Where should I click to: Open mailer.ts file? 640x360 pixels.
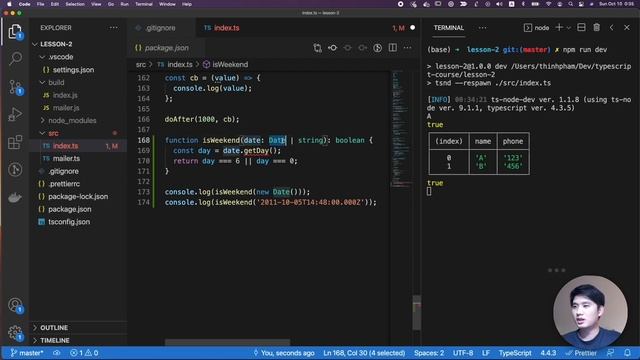pos(66,158)
